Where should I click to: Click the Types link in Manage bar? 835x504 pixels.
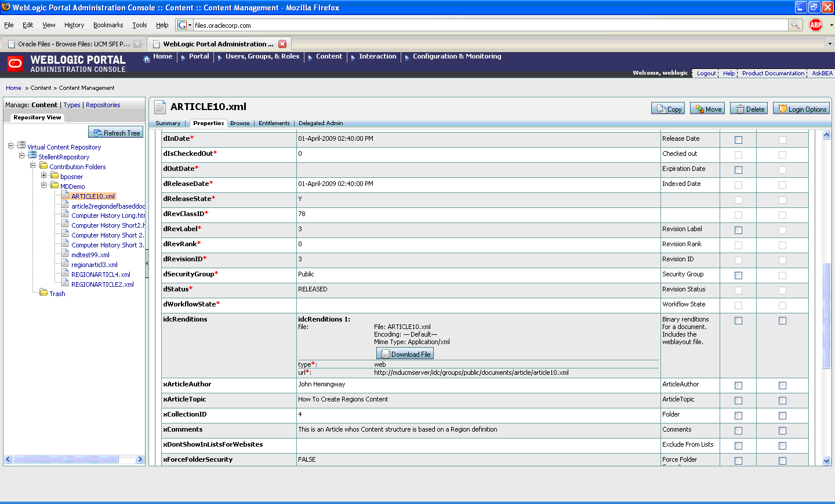point(72,105)
